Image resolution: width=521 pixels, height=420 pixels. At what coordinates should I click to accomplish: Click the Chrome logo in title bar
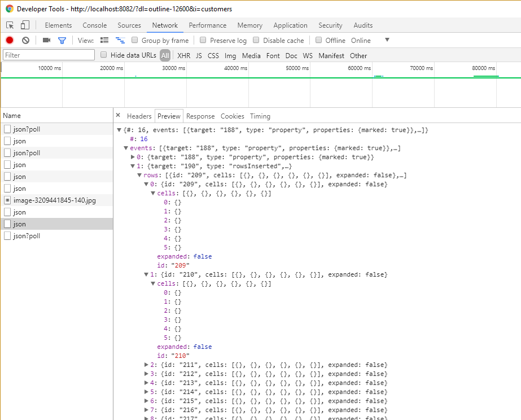[x=9, y=8]
